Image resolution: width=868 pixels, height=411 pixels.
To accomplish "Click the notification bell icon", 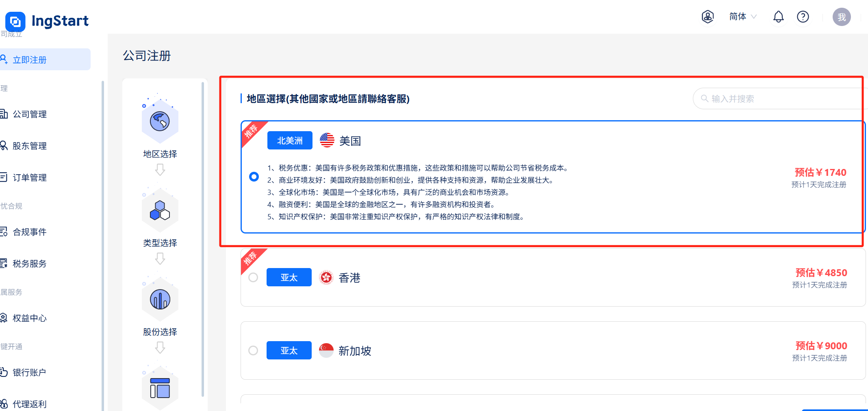I will click(x=779, y=17).
